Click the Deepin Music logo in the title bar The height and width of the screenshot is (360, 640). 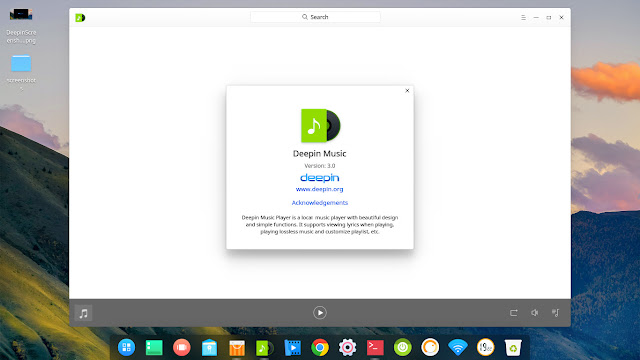click(x=80, y=18)
